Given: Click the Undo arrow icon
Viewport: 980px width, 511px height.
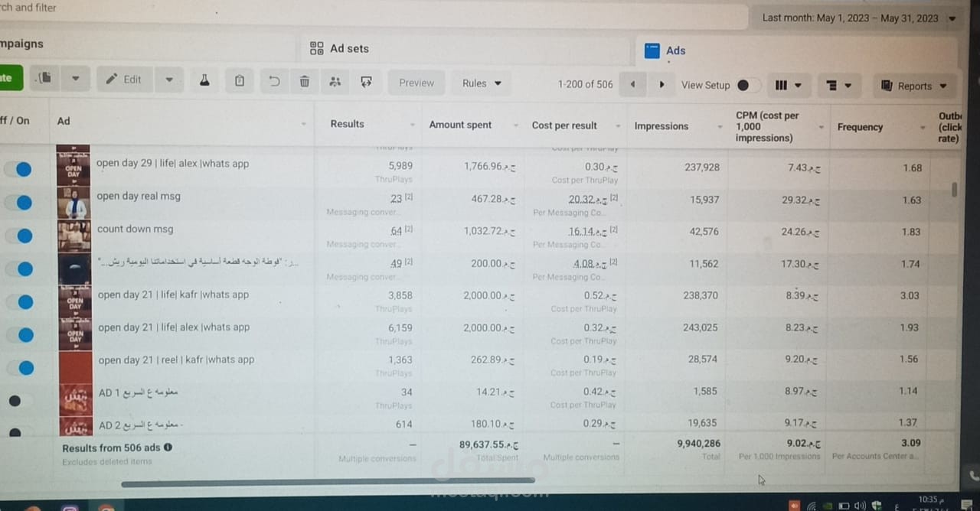Looking at the screenshot, I should pos(274,81).
